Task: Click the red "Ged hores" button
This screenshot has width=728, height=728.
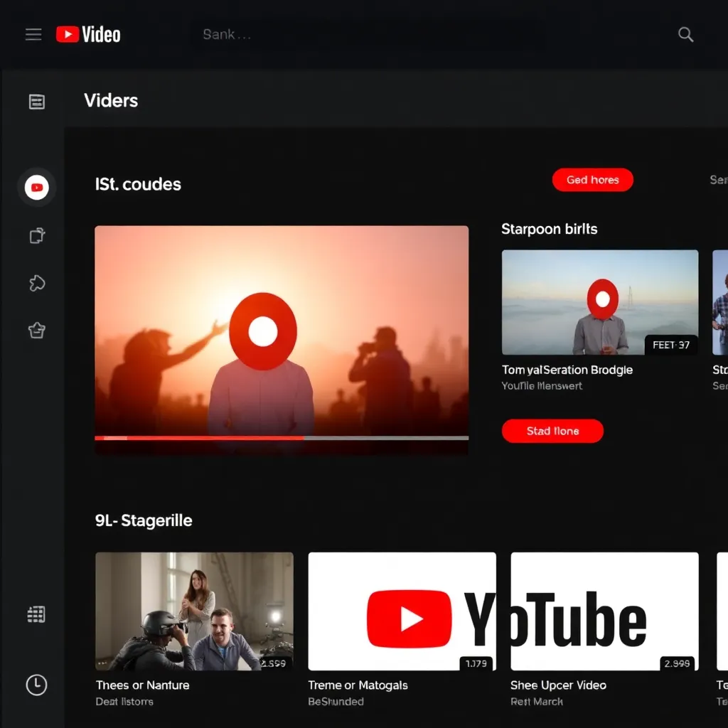Action: [x=592, y=180]
